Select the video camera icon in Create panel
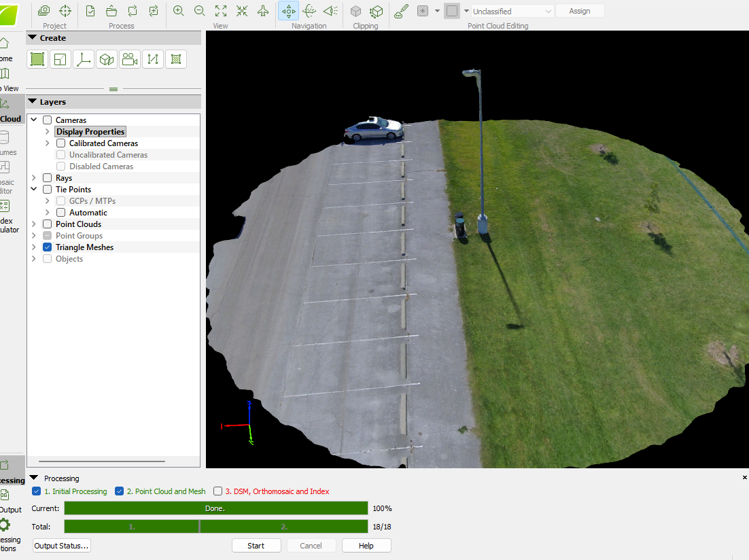 click(x=130, y=60)
